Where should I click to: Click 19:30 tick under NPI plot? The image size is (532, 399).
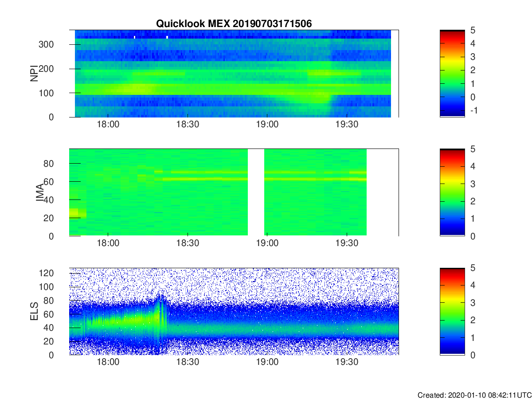point(347,125)
